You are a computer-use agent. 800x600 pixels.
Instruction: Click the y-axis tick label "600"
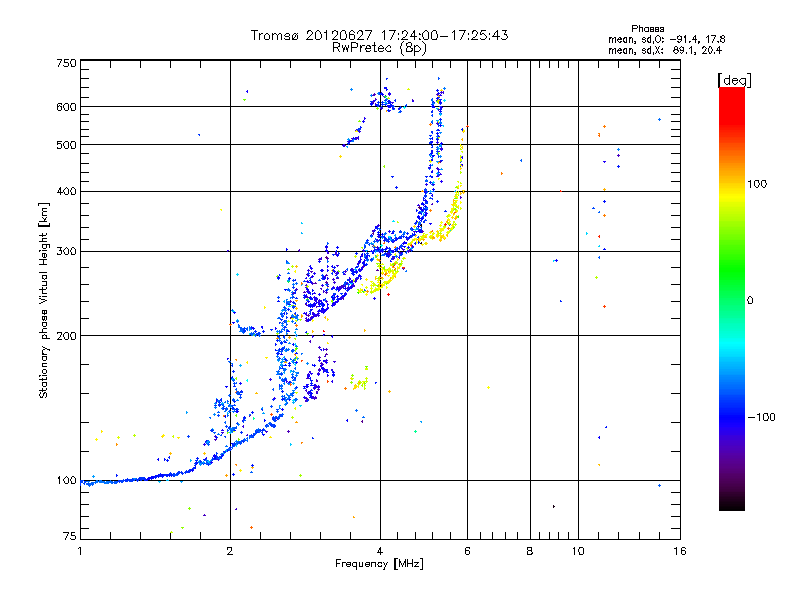coord(66,107)
